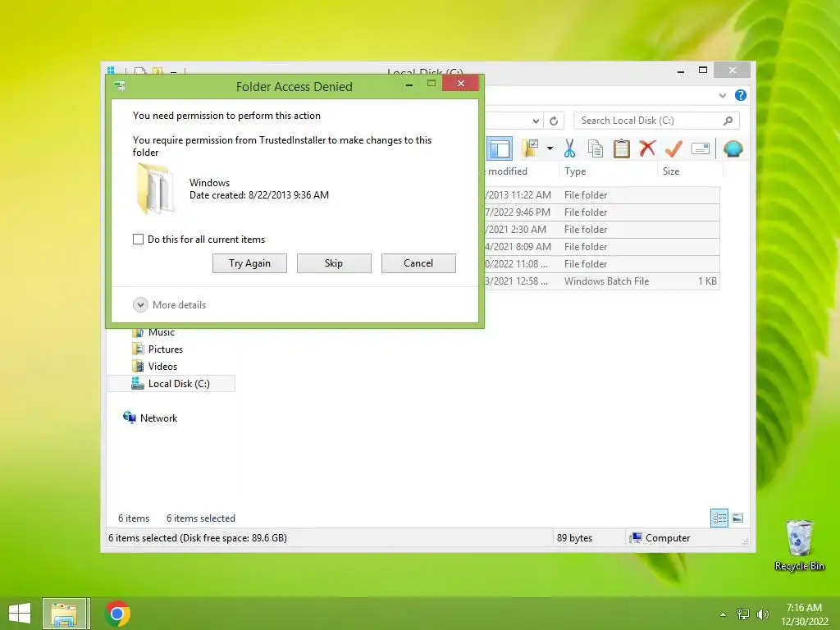Click the Cancel button in the dialog
840x630 pixels.
tap(418, 263)
